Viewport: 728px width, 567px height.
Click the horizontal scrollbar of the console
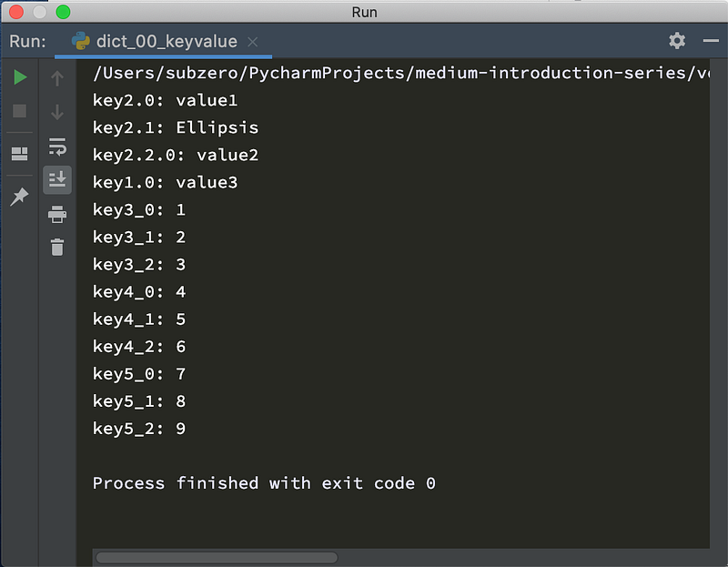pos(217,557)
